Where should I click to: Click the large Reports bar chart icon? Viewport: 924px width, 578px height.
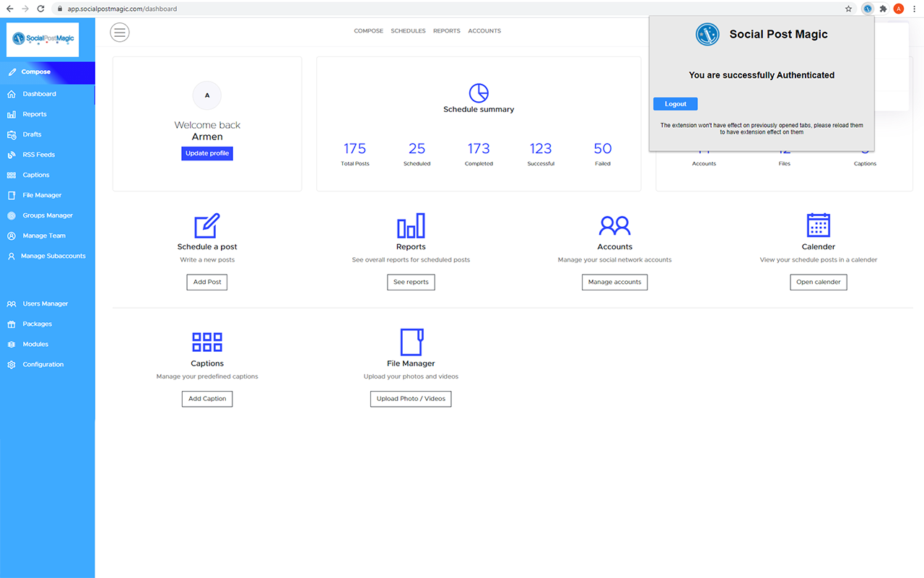(x=411, y=225)
